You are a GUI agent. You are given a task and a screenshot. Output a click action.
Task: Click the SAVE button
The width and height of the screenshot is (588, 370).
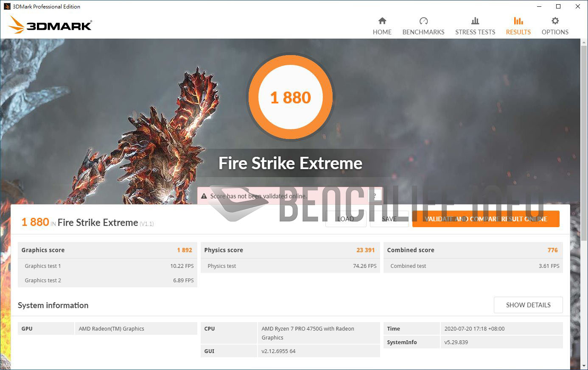[389, 219]
